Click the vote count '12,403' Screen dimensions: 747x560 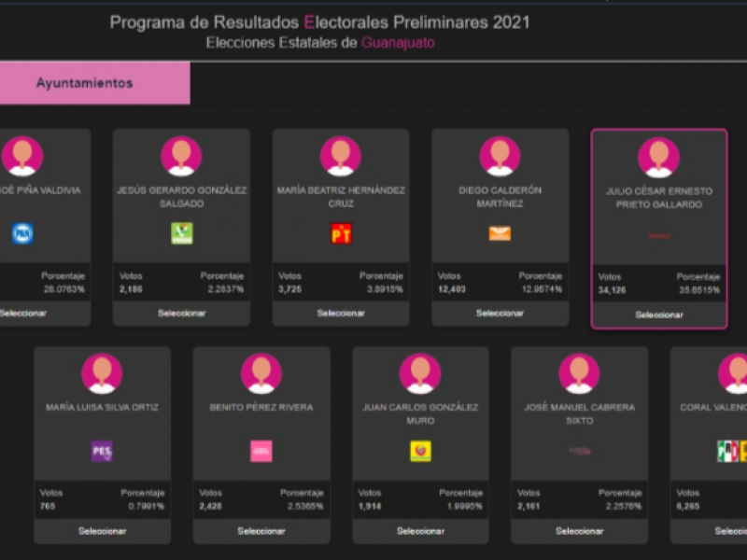[452, 289]
